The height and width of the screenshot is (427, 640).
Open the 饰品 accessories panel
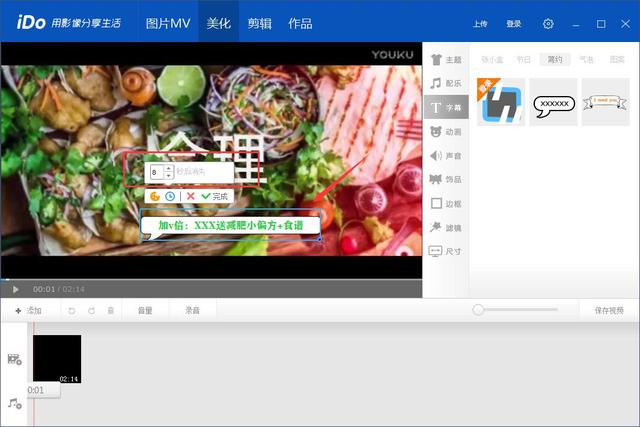coord(445,179)
